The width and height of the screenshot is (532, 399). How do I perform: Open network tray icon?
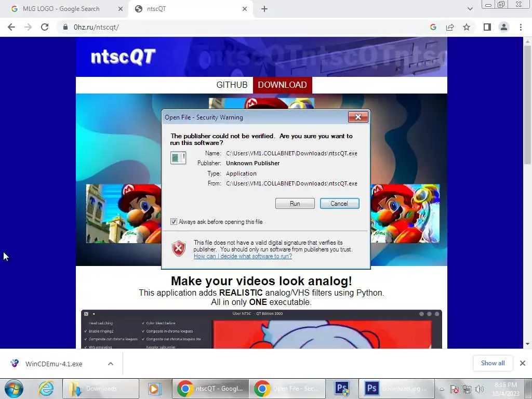(x=467, y=389)
